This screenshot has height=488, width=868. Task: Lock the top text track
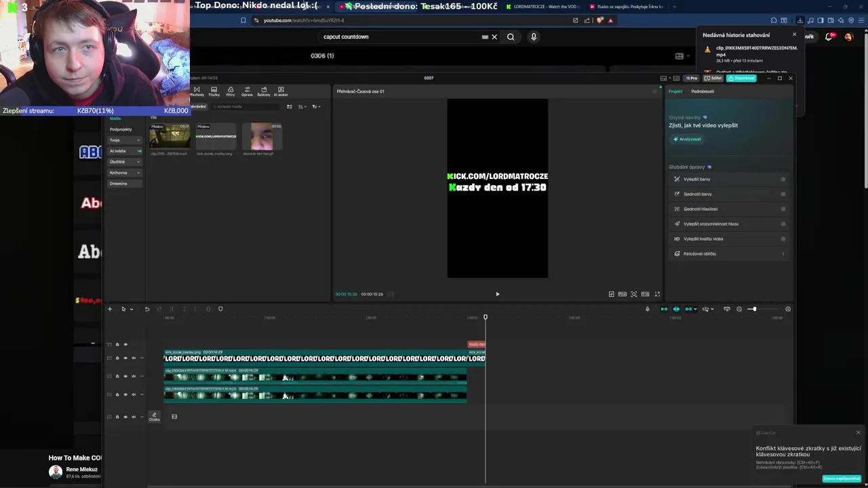[117, 344]
